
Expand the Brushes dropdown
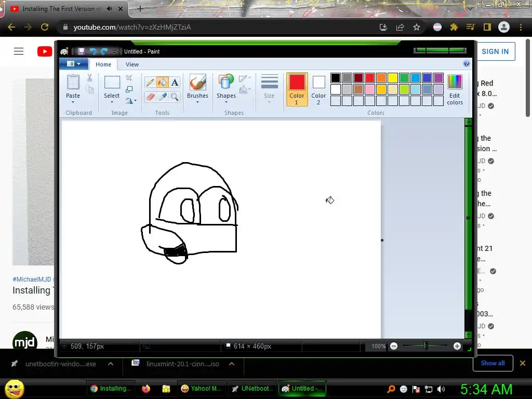pyautogui.click(x=197, y=102)
